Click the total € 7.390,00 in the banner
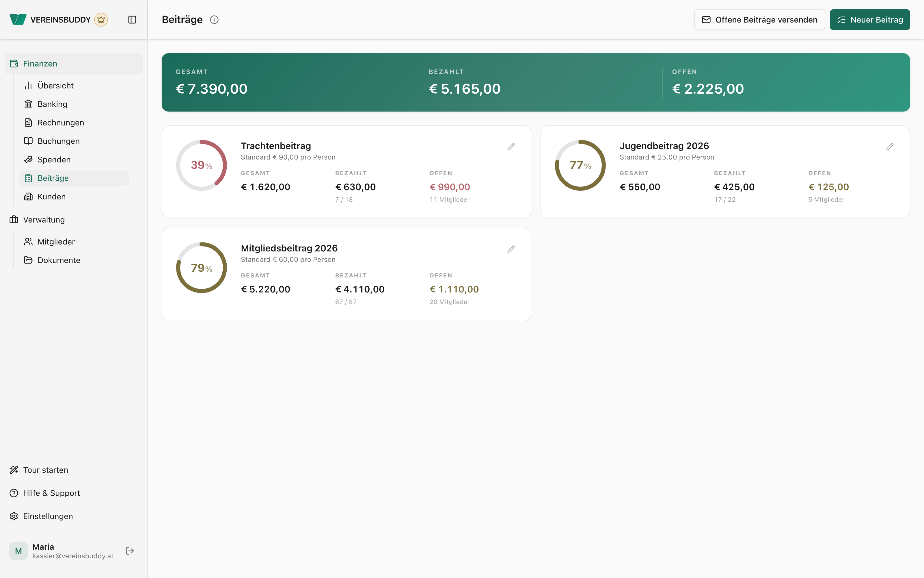 (212, 89)
